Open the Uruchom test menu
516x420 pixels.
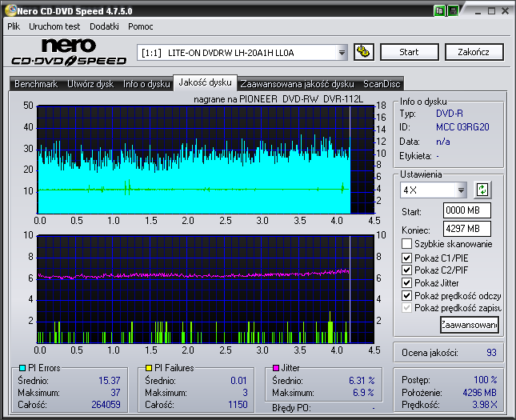pos(54,26)
